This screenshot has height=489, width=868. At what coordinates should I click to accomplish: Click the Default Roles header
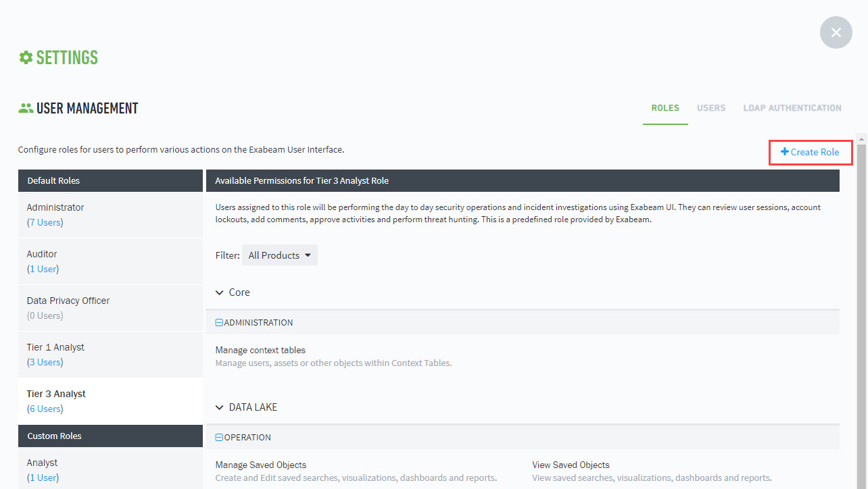[110, 181]
